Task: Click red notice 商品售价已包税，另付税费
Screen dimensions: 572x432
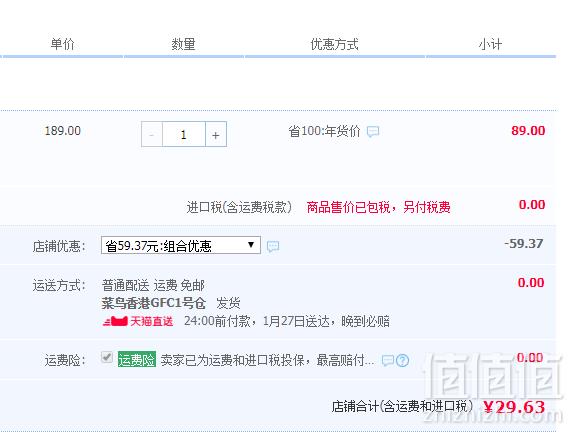Action: [x=378, y=207]
